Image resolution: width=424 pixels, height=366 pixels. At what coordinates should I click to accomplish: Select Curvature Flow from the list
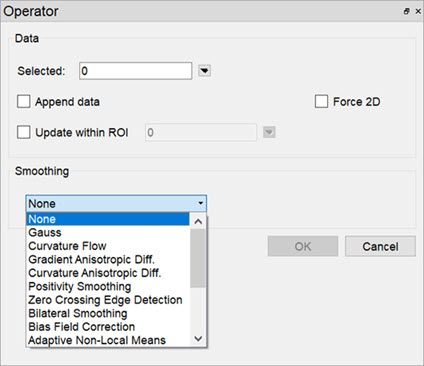coord(108,246)
